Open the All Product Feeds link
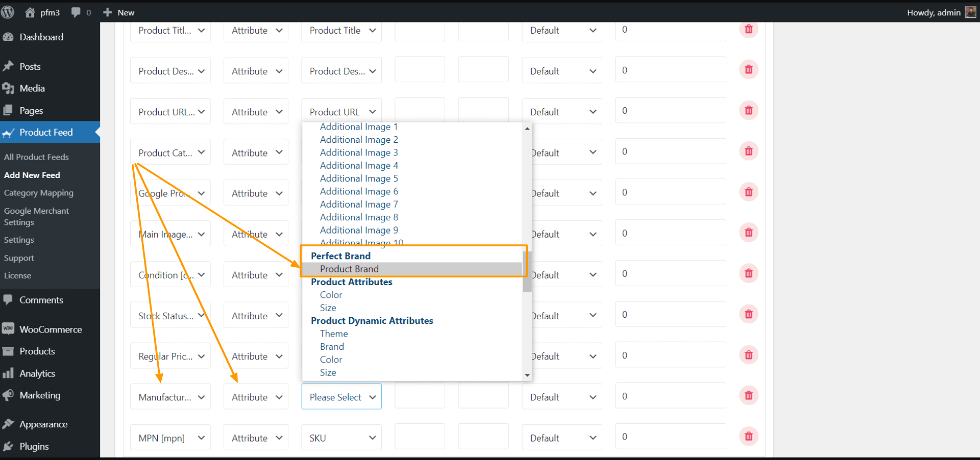This screenshot has width=980, height=460. coord(36,157)
